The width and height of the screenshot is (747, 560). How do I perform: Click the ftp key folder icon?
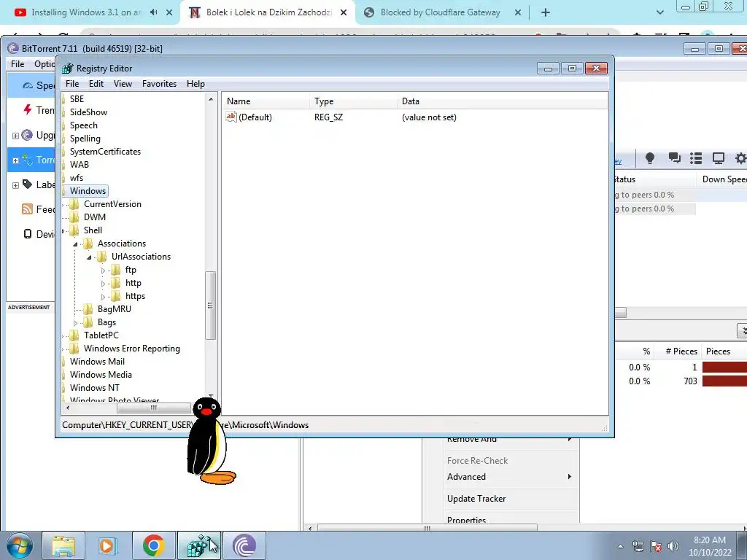point(115,270)
